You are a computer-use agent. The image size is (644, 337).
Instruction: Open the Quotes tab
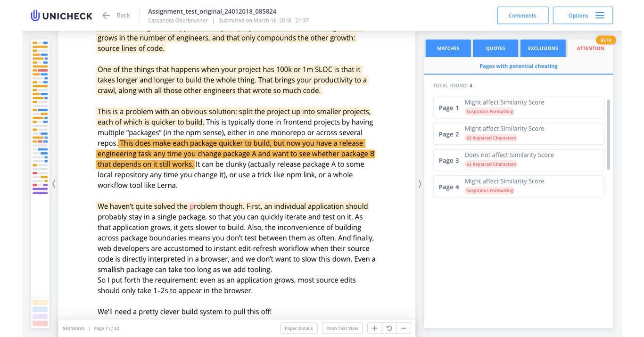tap(495, 48)
